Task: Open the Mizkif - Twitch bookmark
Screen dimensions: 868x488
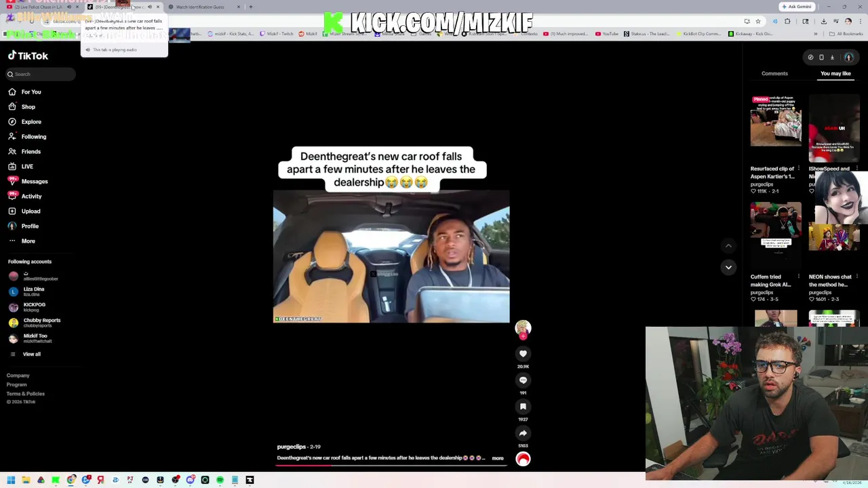Action: [x=277, y=33]
